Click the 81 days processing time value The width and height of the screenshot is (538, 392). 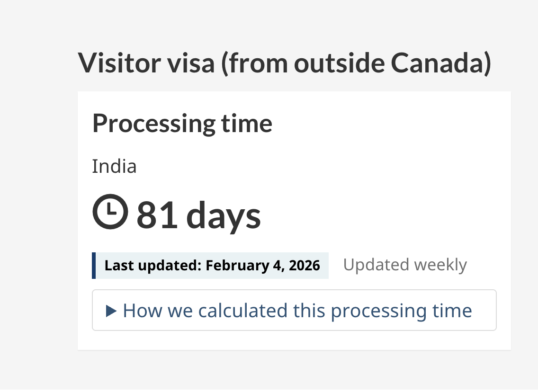pos(197,213)
